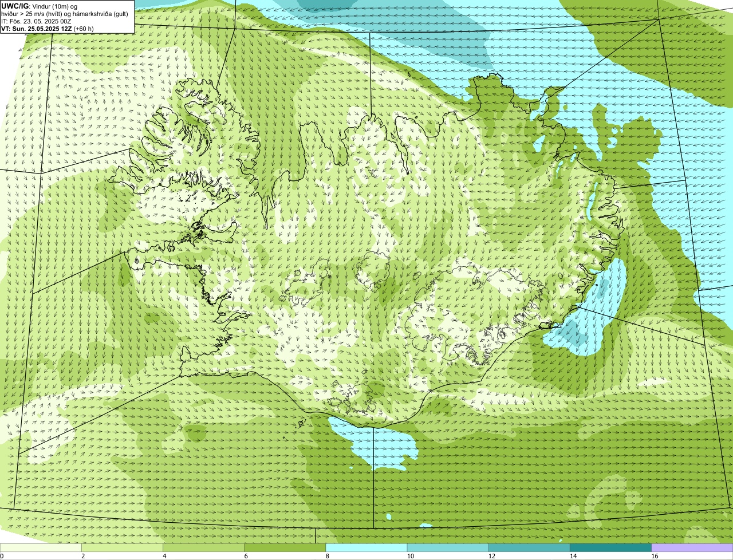Viewport: 733px width, 560px height.
Task: Click the legend scale label "6"
Action: 246,556
